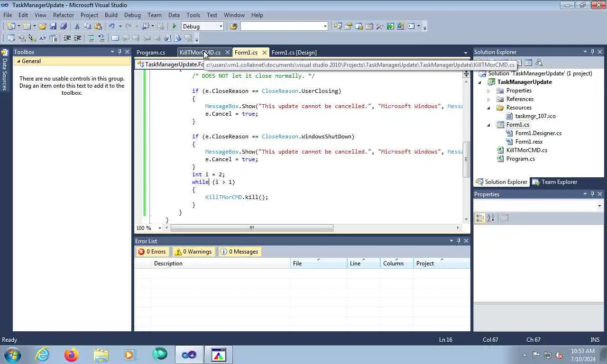Click the Cut scissors icon

tap(77, 27)
